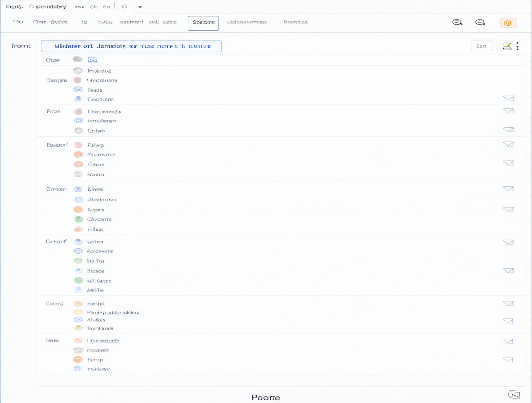The image size is (532, 403).
Task: Open envelope for the Ferruul row
Action: (x=508, y=304)
